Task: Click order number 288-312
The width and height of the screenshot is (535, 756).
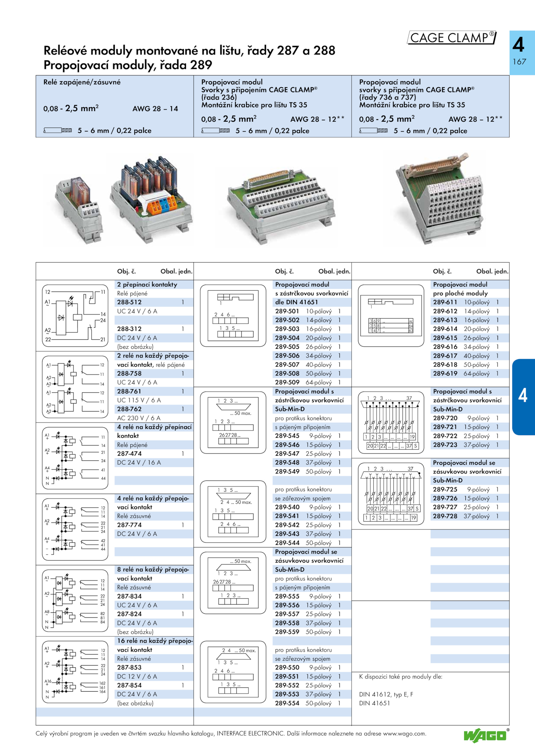Action: pyautogui.click(x=129, y=329)
